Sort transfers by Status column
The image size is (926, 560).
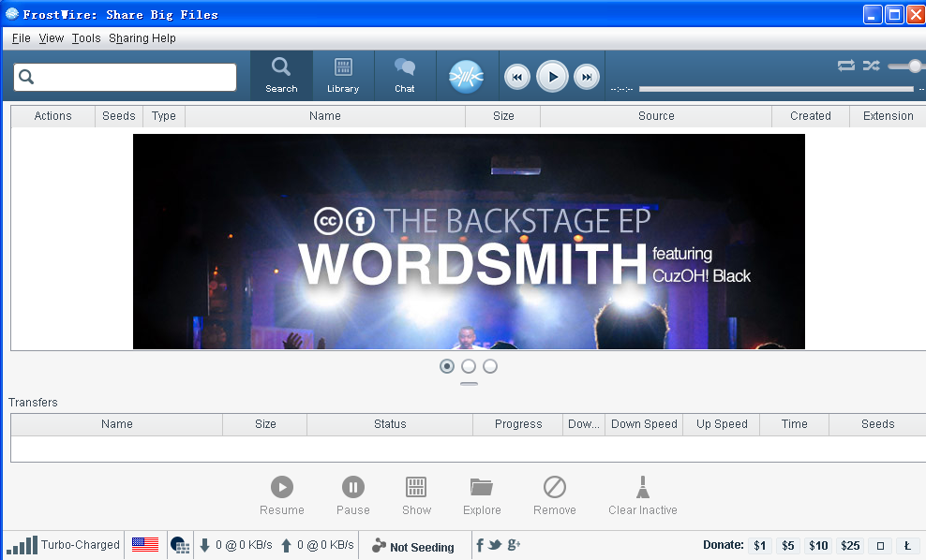[390, 424]
